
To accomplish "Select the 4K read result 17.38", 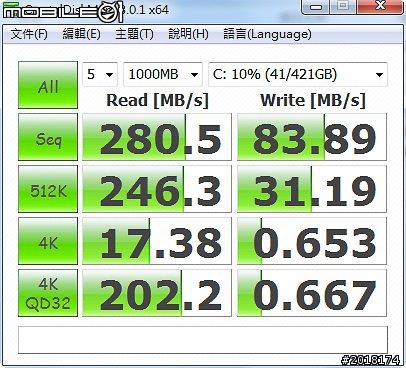I will (x=157, y=241).
